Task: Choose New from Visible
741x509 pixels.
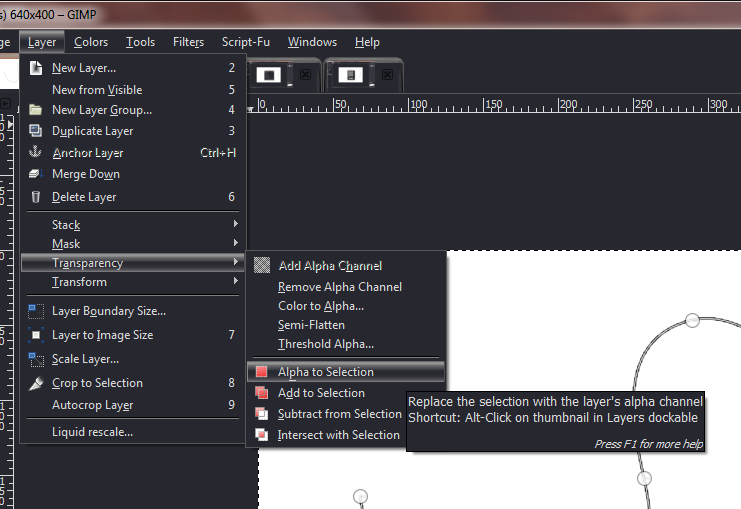Action: [x=133, y=90]
